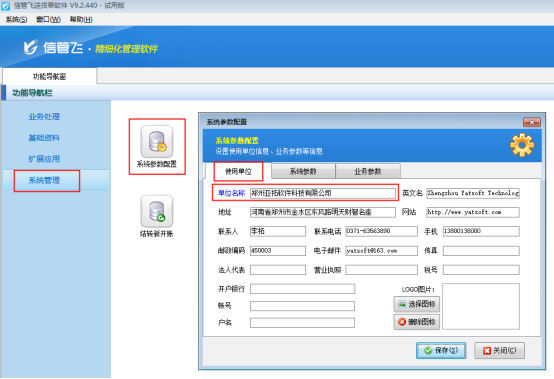Screen dimensions: 554x379
Task: Select the 使用单位 tab
Action: (x=238, y=171)
